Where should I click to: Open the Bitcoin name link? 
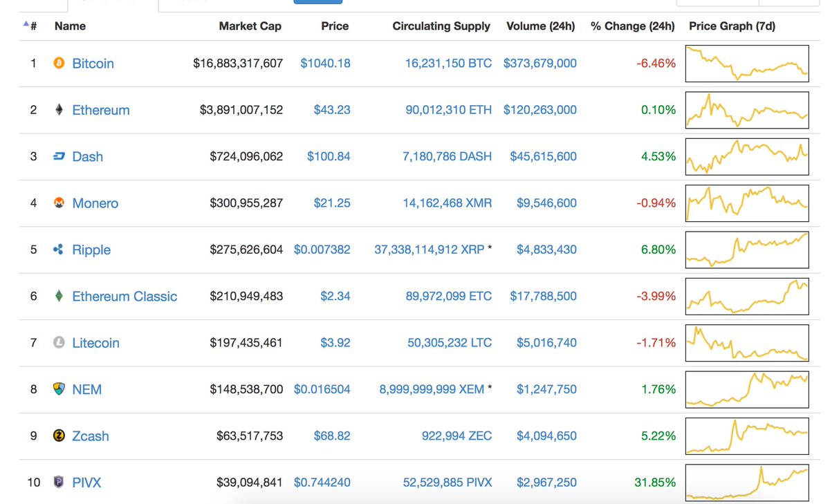[x=93, y=63]
